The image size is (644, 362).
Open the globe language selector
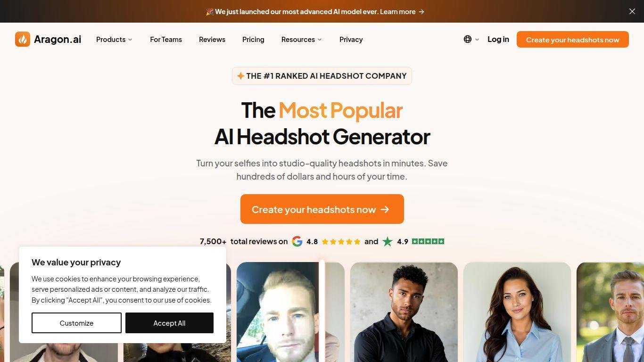click(468, 39)
